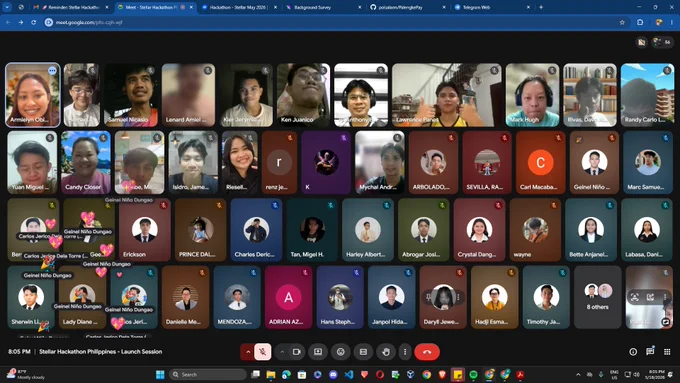The width and height of the screenshot is (680, 383).
Task: Click the backgrounds and effects icon on self-view tile
Action: (650, 297)
